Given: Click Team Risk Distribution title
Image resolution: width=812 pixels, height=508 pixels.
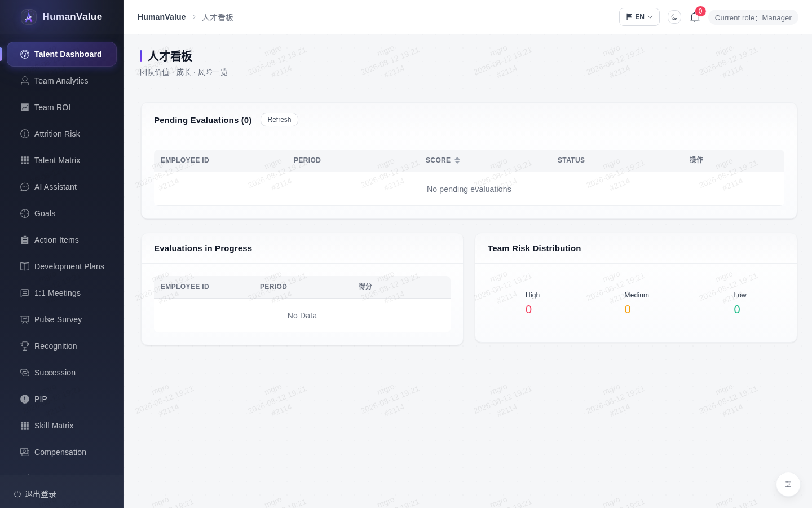Looking at the screenshot, I should (x=535, y=248).
